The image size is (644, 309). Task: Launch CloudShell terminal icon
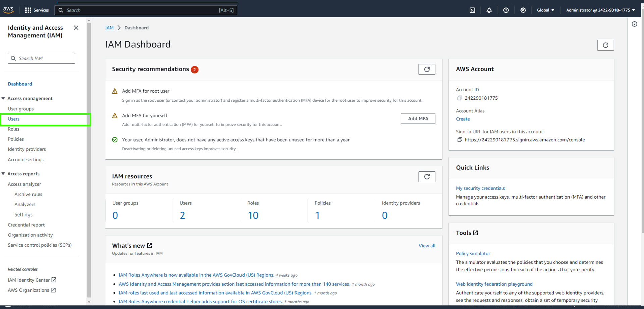472,10
